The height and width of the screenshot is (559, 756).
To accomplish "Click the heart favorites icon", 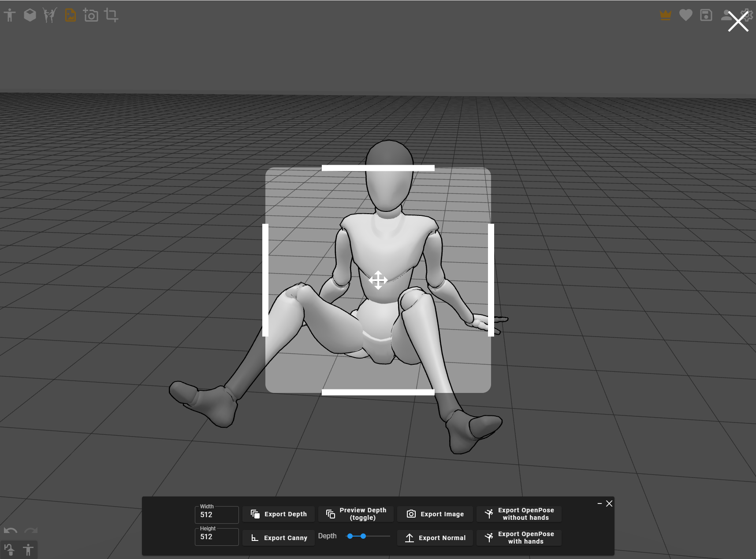I will pyautogui.click(x=685, y=15).
